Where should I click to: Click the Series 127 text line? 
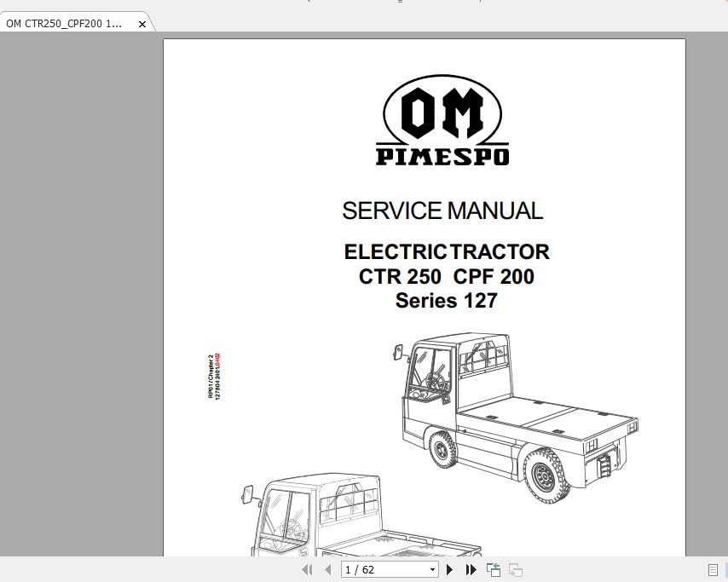pyautogui.click(x=446, y=301)
